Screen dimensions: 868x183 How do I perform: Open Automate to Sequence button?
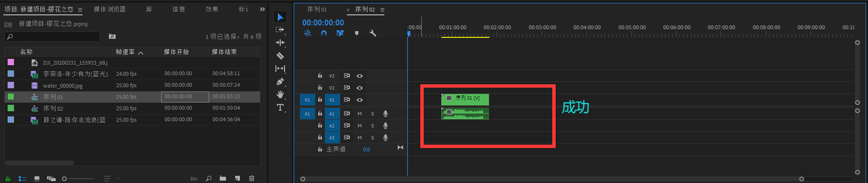pos(194,179)
